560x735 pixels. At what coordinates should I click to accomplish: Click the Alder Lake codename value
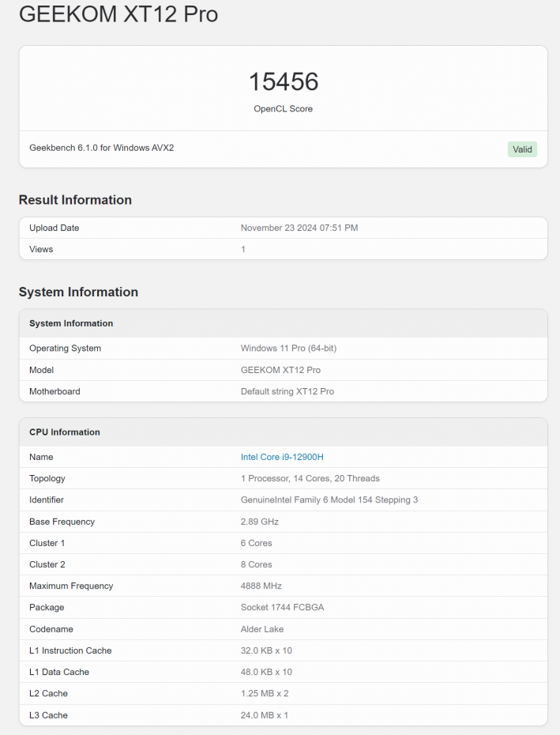coord(261,629)
